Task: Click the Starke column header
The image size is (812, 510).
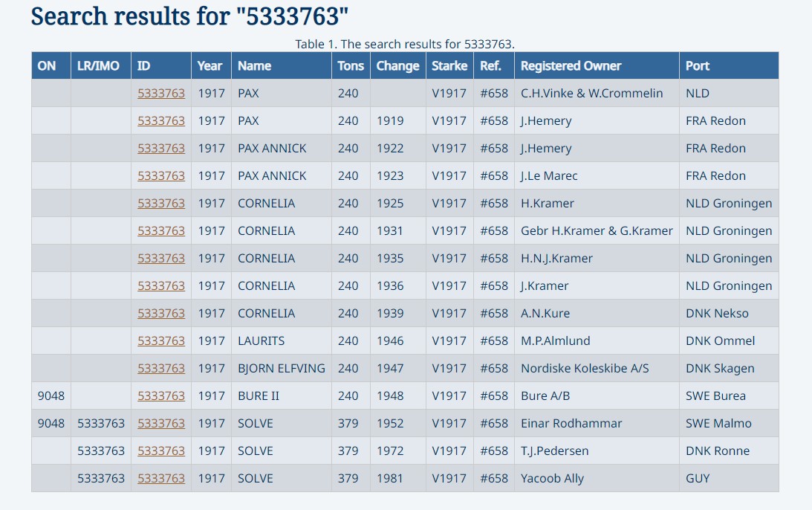Action: tap(449, 66)
